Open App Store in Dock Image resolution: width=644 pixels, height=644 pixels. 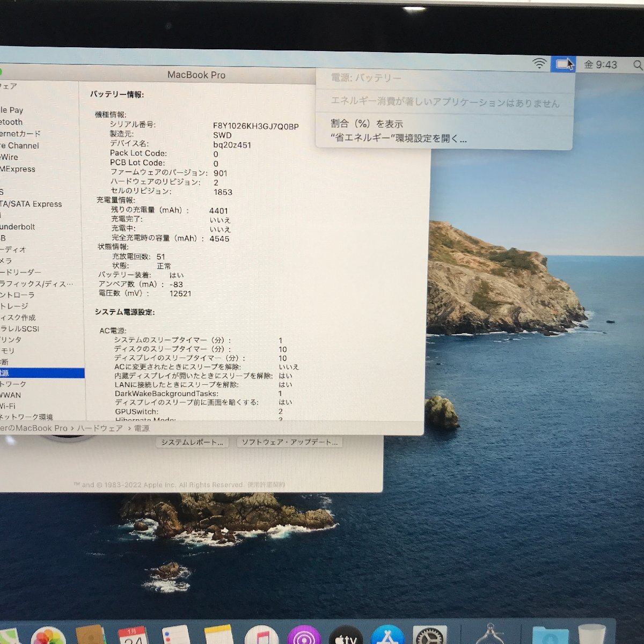pos(387,635)
